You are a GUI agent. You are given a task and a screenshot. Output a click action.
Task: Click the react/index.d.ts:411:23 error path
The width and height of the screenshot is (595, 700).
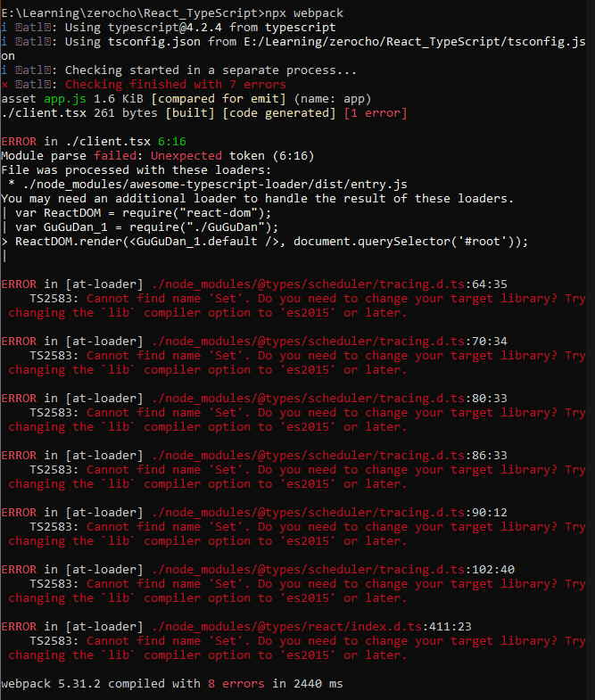[311, 628]
